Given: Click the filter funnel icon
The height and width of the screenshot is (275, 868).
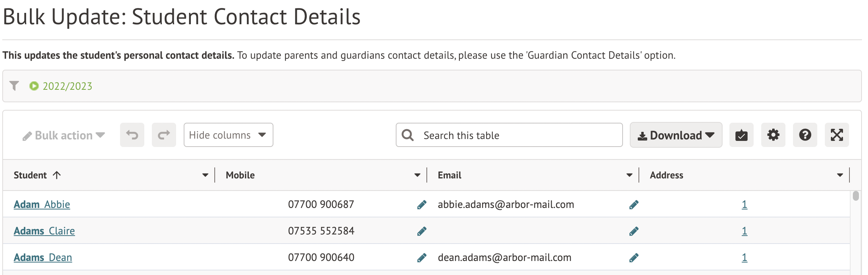Looking at the screenshot, I should (x=14, y=86).
